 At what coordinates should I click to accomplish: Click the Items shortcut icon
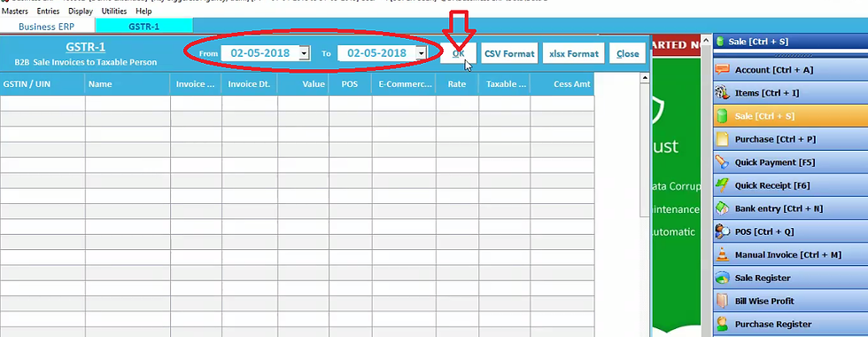722,92
